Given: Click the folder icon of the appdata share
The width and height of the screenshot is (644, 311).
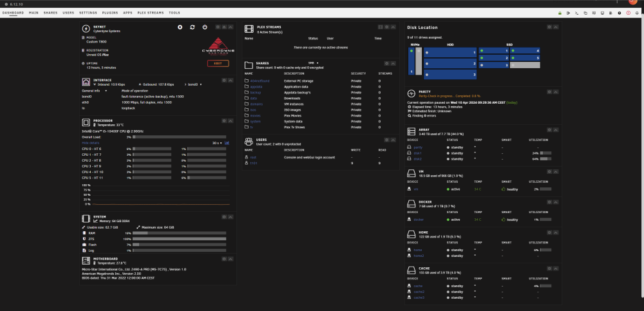Looking at the screenshot, I should click(x=247, y=87).
